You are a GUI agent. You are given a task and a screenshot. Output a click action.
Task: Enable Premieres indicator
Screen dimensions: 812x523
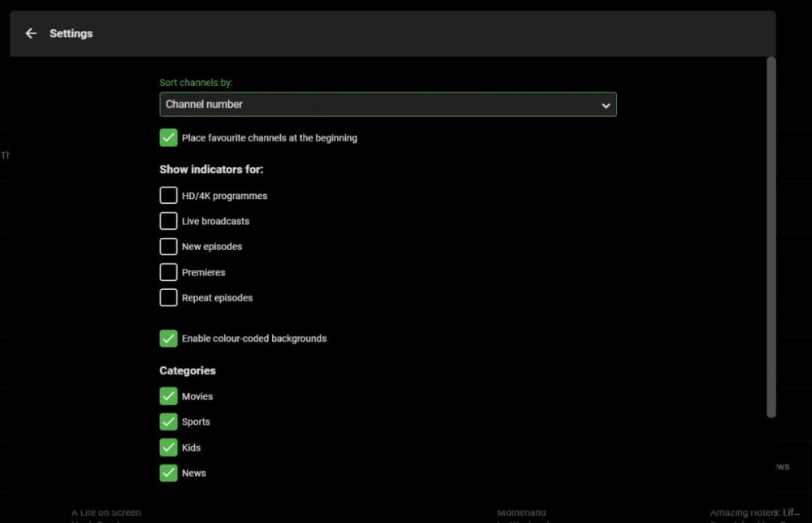coord(168,272)
